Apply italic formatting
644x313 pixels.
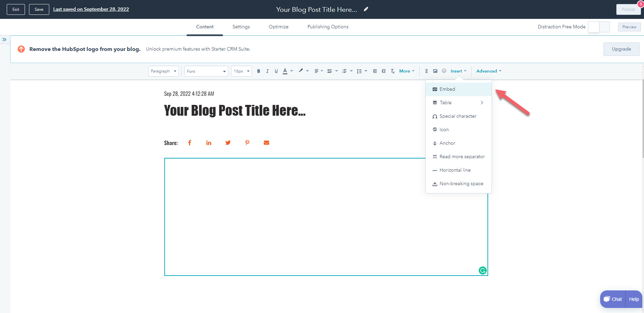267,71
